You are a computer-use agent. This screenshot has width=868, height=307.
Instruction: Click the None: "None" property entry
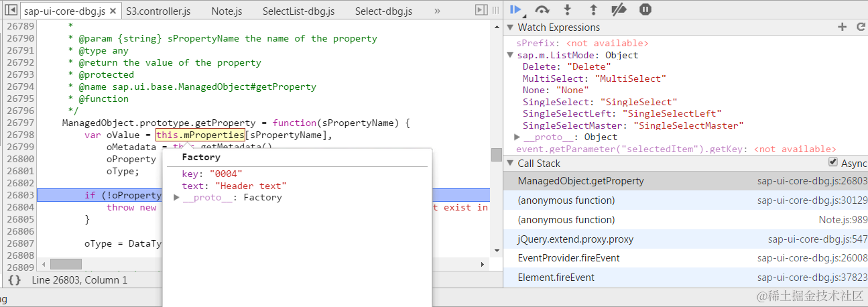(555, 90)
